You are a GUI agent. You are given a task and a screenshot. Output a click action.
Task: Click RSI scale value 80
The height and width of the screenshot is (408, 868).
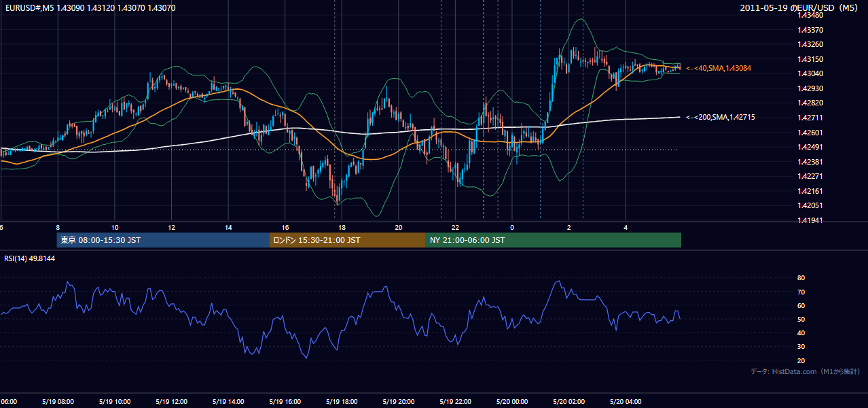tap(801, 278)
